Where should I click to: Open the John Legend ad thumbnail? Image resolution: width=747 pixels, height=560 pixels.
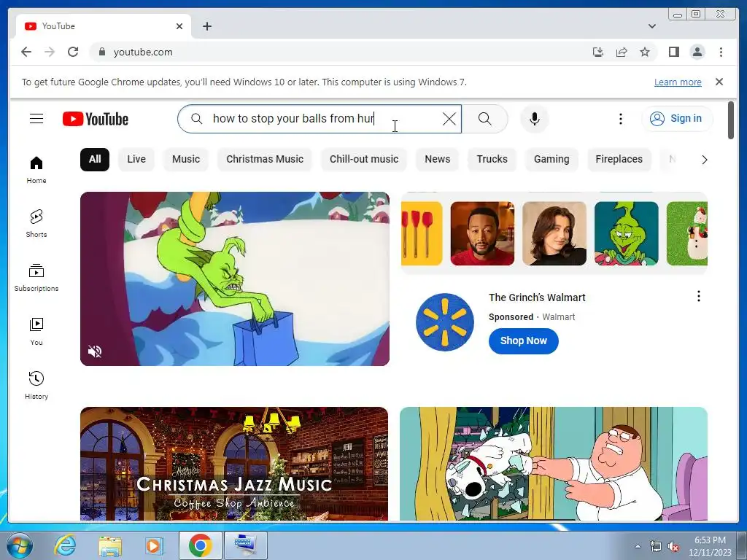click(x=482, y=233)
